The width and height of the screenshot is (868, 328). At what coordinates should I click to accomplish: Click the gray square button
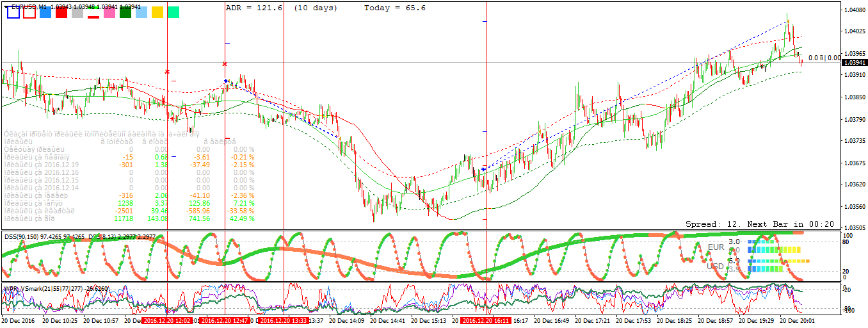[x=77, y=12]
